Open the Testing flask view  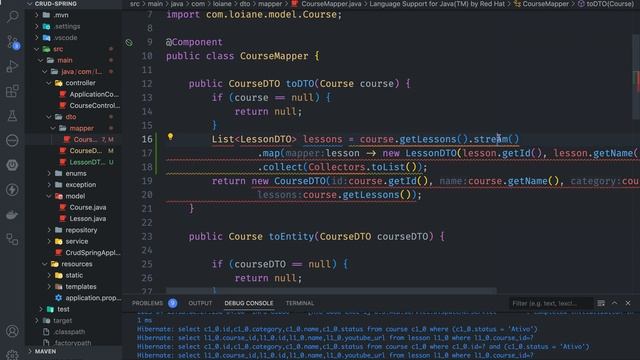pos(12,116)
